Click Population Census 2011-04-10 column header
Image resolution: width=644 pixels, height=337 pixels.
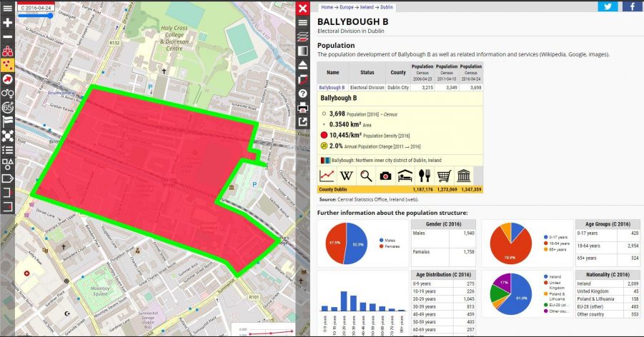coord(447,73)
